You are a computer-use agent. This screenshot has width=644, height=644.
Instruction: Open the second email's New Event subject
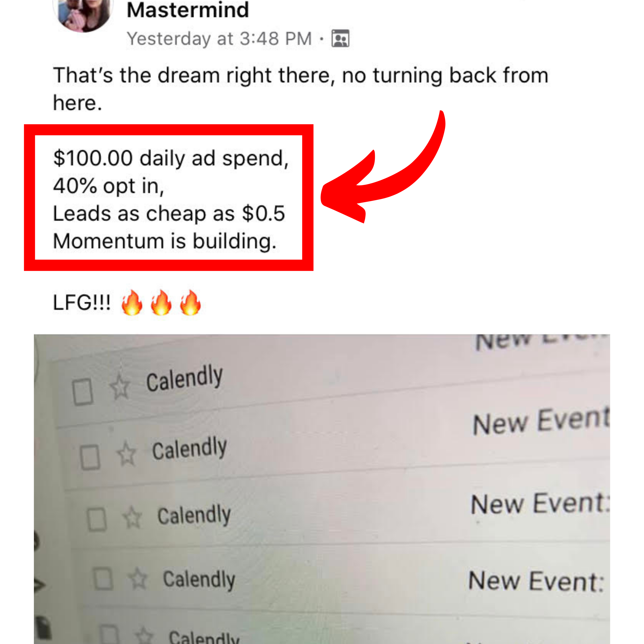coord(541,421)
